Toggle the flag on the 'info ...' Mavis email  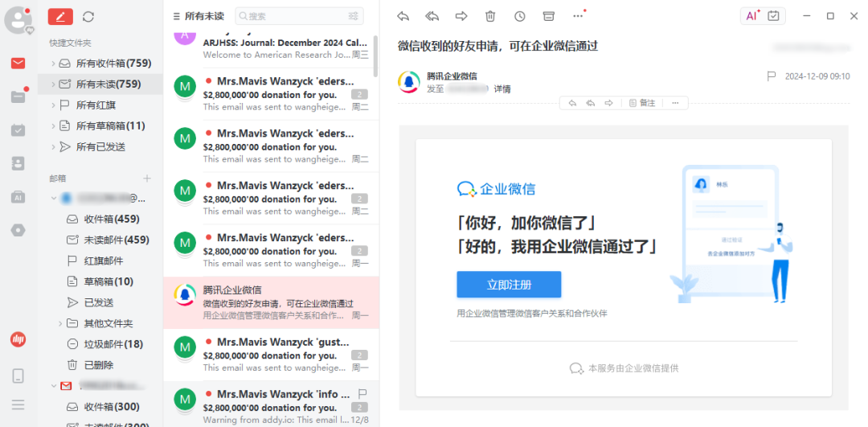point(362,394)
